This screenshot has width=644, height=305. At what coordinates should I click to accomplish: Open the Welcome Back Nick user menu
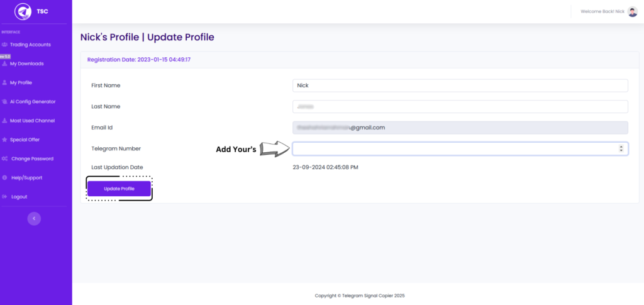click(x=602, y=11)
